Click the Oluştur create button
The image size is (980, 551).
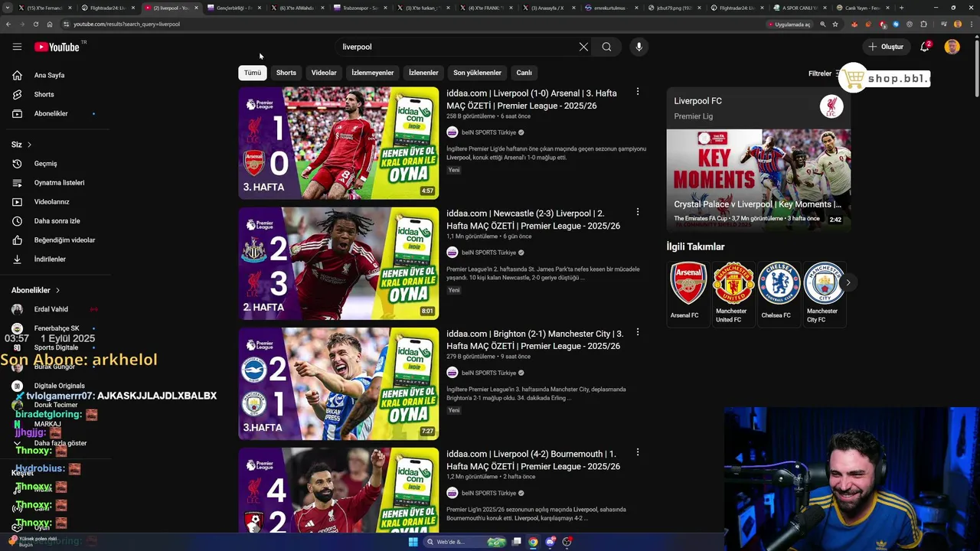coord(886,47)
